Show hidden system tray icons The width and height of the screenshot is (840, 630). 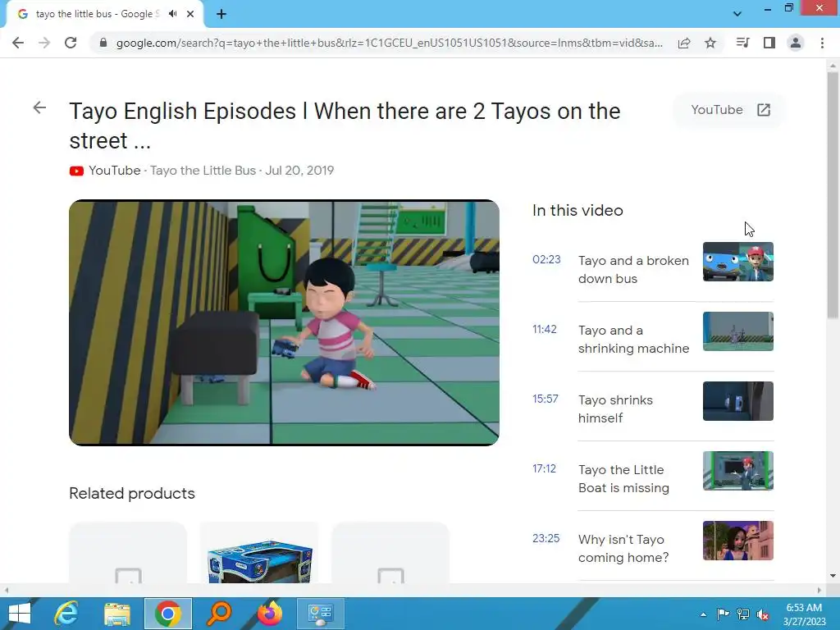pos(703,614)
